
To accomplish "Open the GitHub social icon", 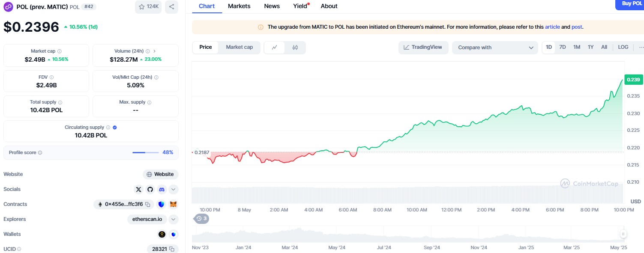I will pyautogui.click(x=150, y=189).
